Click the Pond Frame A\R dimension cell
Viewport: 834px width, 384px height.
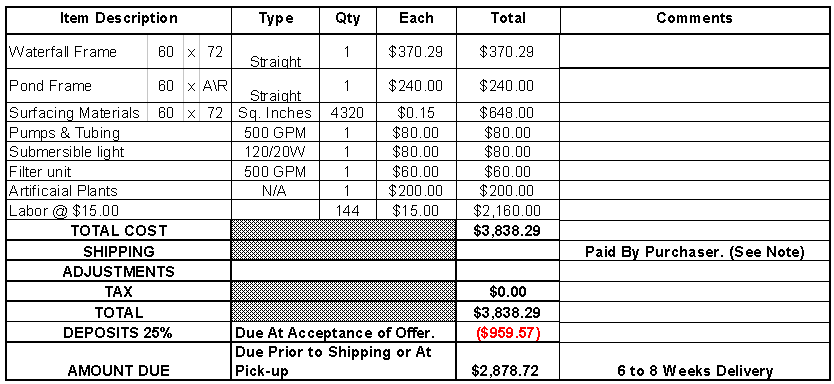(215, 86)
